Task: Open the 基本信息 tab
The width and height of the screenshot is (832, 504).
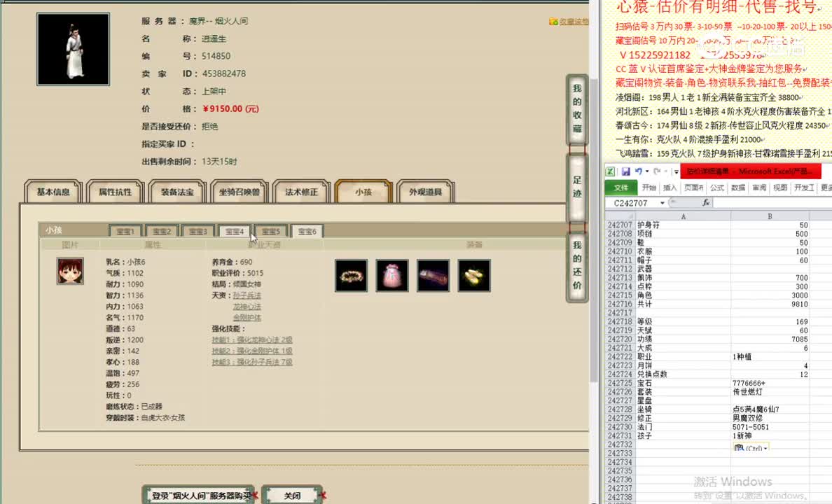Action: point(53,192)
